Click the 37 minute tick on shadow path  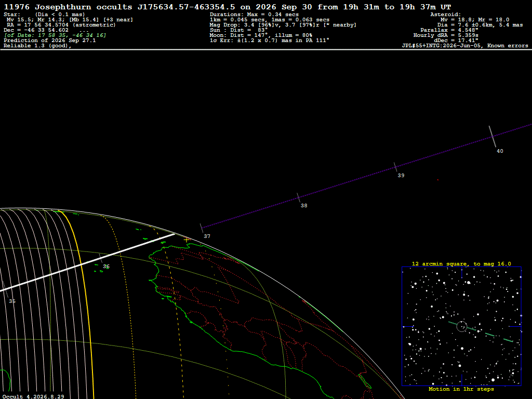pyautogui.click(x=202, y=228)
